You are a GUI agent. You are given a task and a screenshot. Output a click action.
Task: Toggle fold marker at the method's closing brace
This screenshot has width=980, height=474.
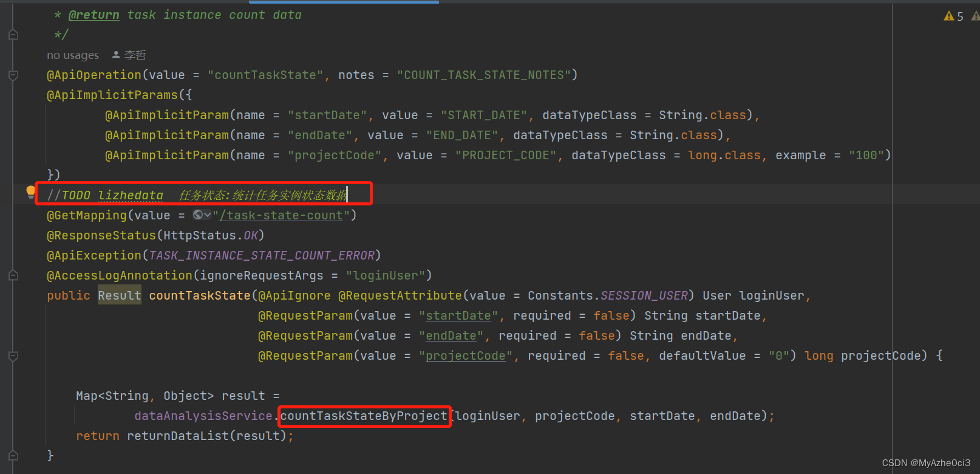[x=13, y=455]
